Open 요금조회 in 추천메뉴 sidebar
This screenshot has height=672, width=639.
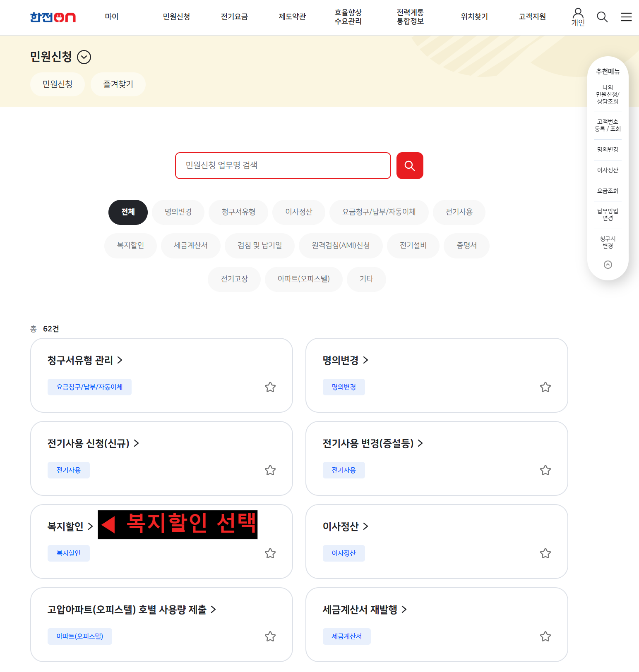pyautogui.click(x=608, y=191)
